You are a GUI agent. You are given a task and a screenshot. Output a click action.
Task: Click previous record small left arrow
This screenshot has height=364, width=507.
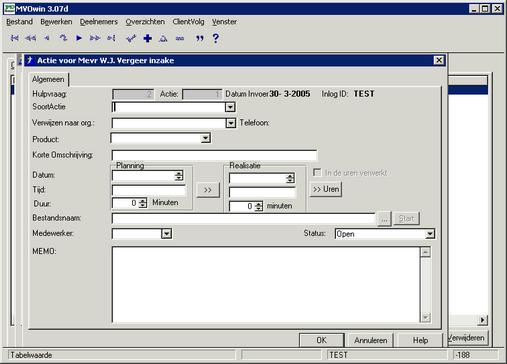(47, 38)
